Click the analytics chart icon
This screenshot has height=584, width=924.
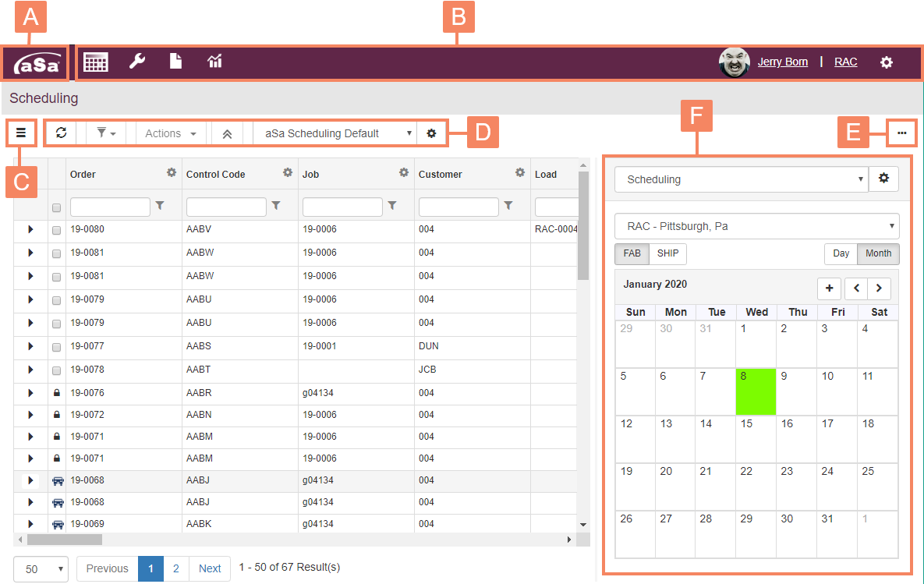(214, 62)
